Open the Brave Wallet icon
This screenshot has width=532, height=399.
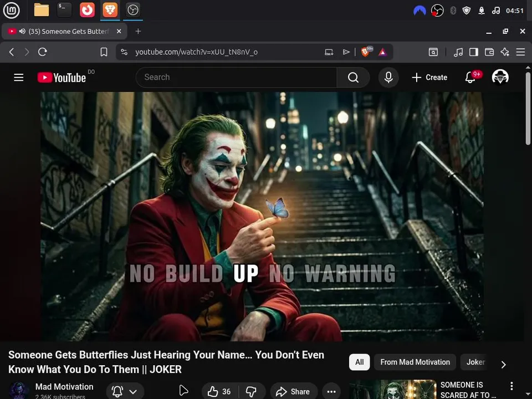(x=489, y=52)
